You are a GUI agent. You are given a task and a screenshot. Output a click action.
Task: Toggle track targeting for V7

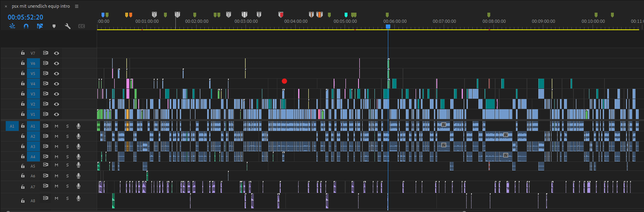point(33,53)
